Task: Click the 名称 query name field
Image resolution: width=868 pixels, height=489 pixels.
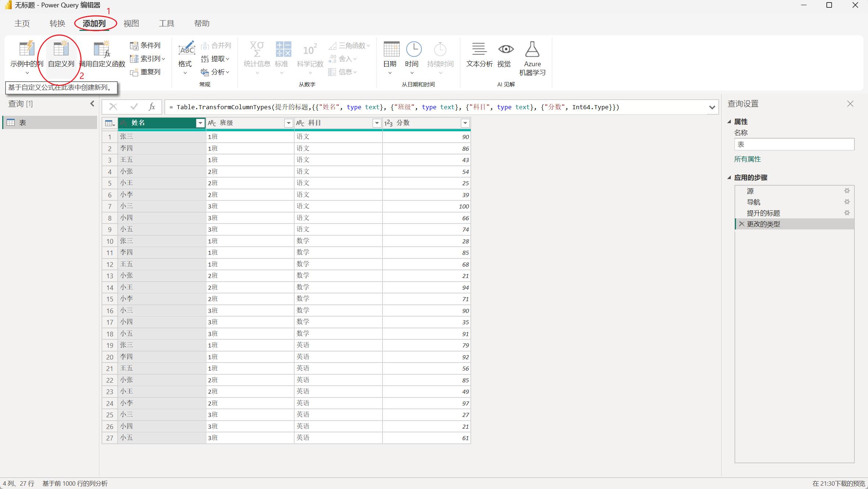Action: (794, 144)
